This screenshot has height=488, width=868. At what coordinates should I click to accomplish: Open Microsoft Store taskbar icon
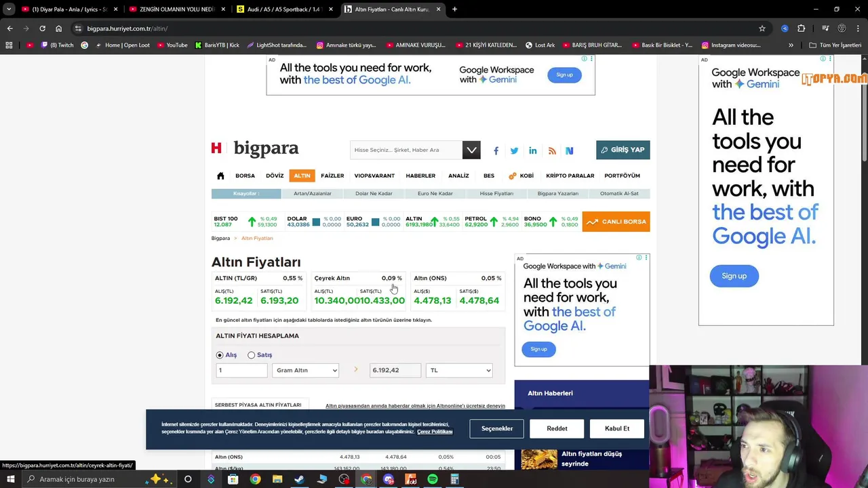233,479
